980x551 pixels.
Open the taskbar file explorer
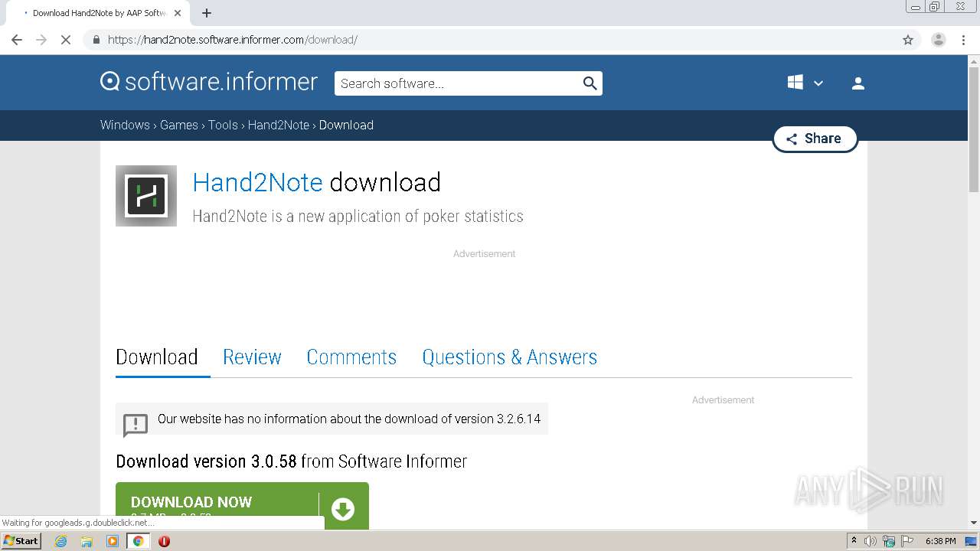click(x=87, y=541)
